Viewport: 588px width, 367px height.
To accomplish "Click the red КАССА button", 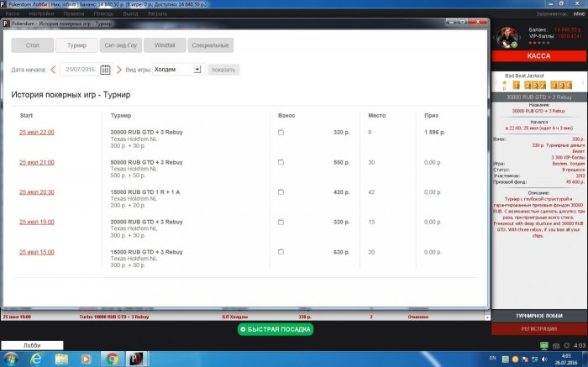I will pos(538,56).
